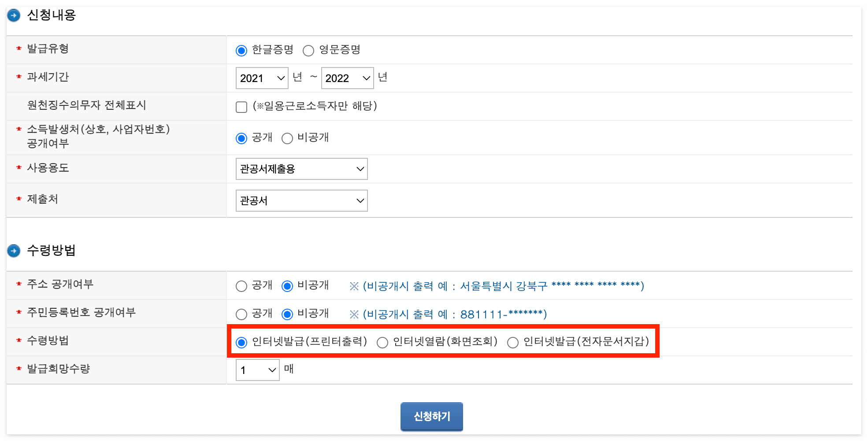Open the 사용용도 purpose dropdown
The image size is (868, 441).
pyautogui.click(x=301, y=168)
